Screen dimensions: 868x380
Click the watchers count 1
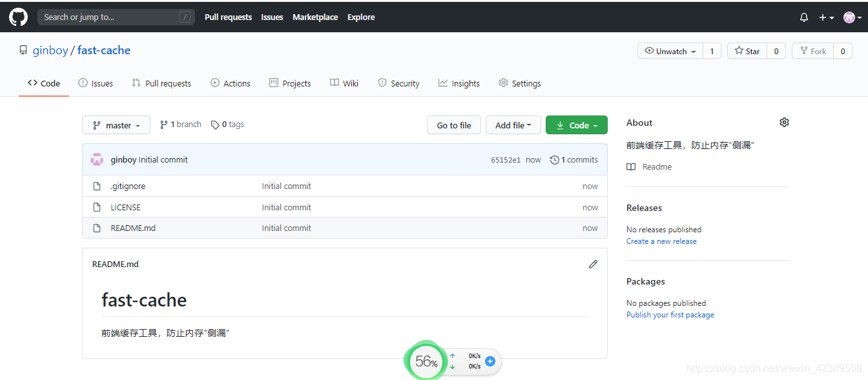712,51
